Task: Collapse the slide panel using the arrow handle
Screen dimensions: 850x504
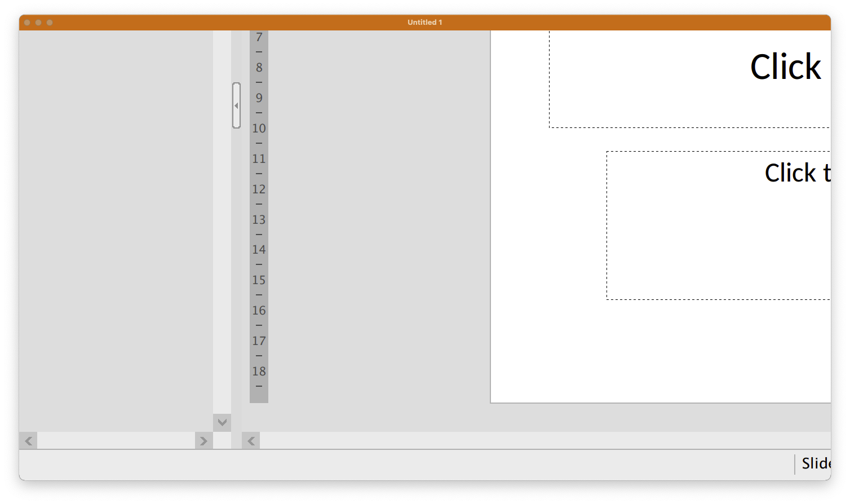Action: 236,105
